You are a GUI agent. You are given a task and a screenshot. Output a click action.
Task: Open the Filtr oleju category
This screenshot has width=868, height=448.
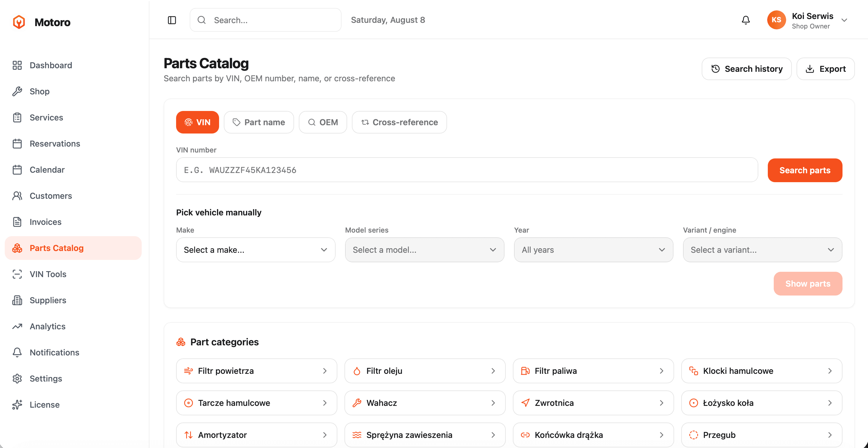(x=425, y=371)
